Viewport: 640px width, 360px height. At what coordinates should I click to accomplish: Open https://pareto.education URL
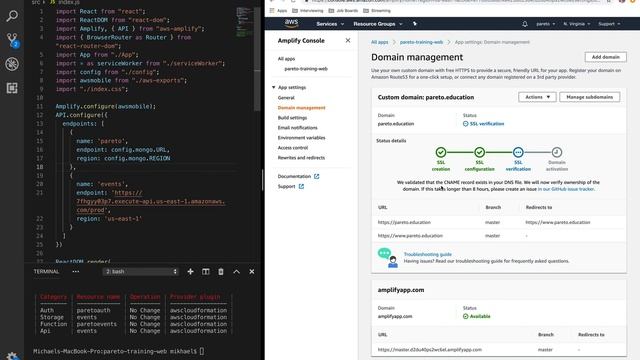click(x=404, y=222)
